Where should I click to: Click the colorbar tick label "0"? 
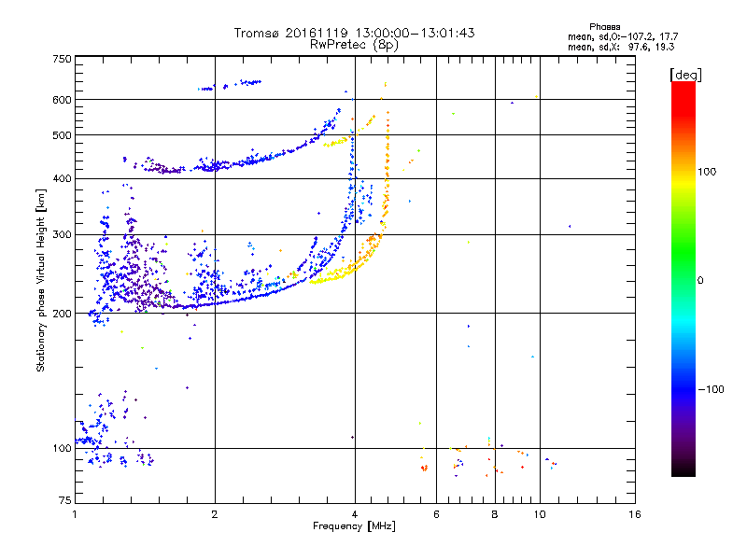click(x=700, y=281)
